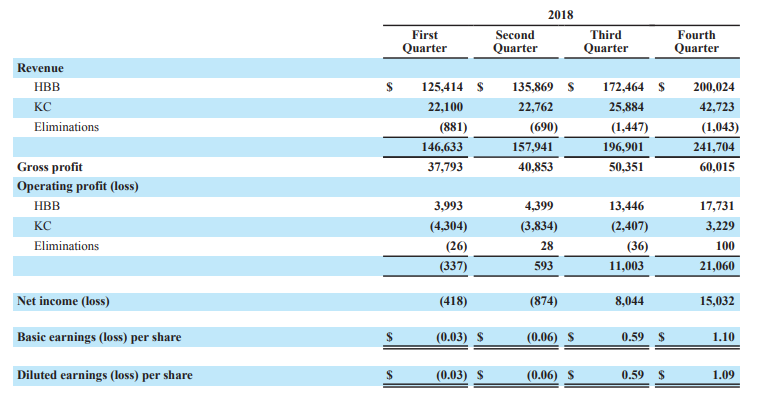Select operating eliminations value (26)
Screen dimensions: 770x401
[x=456, y=246]
